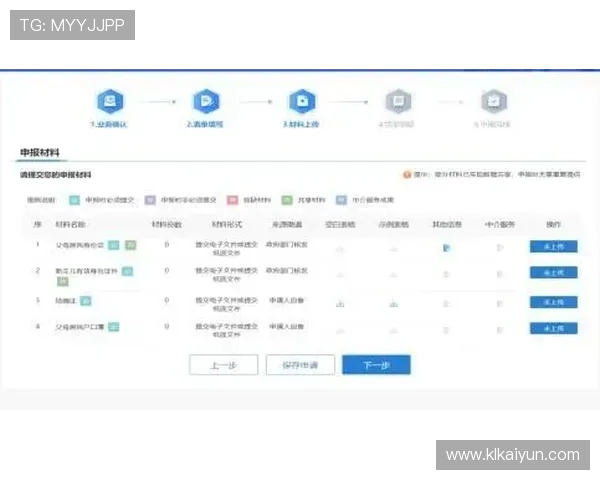The height and width of the screenshot is (480, 600).
Task: Click the green shared-material legend icon
Action: pos(287,200)
